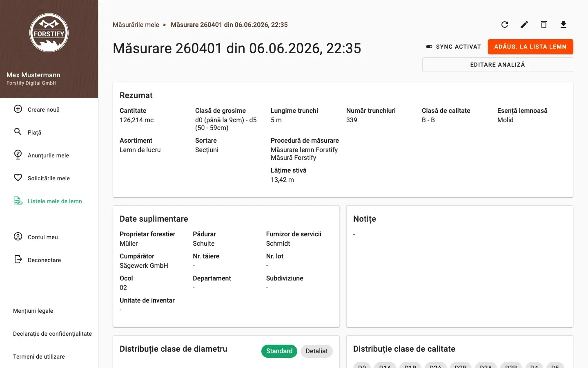
Task: Click the user name Max Mustermann
Action: (x=33, y=75)
